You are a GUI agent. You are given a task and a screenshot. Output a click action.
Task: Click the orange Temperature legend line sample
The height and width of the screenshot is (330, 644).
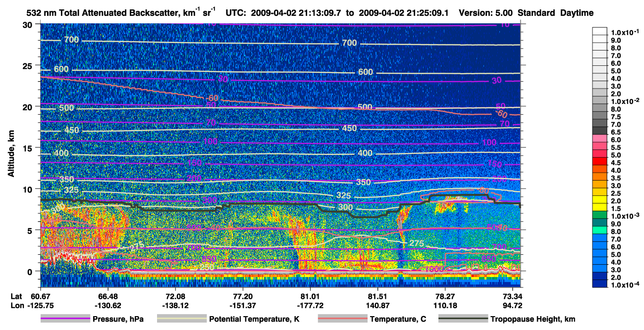coord(342,319)
